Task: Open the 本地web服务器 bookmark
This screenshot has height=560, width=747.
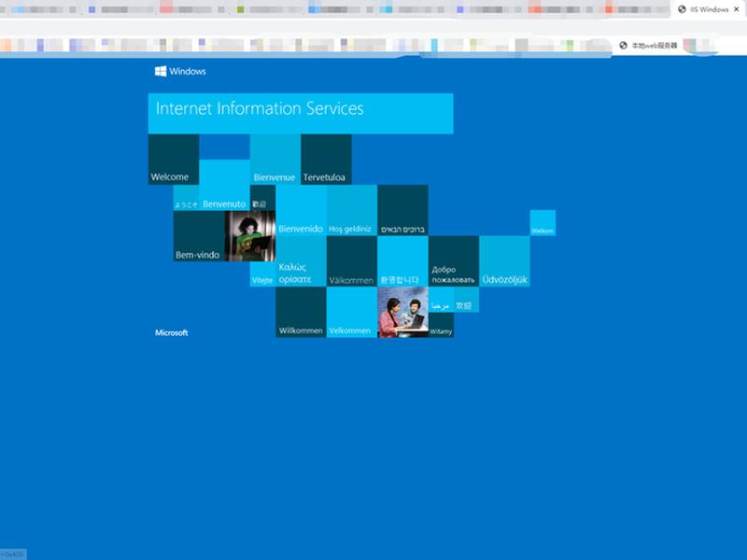Action: click(x=648, y=45)
